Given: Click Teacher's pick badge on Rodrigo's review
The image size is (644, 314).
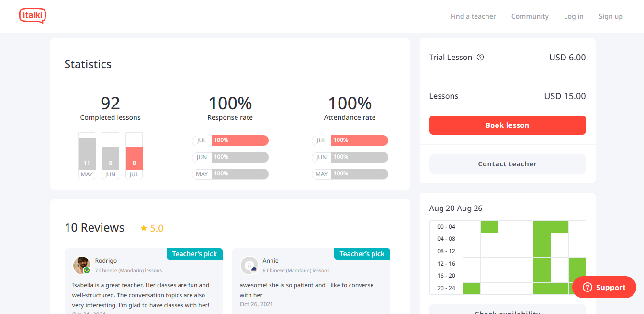Looking at the screenshot, I should [194, 254].
